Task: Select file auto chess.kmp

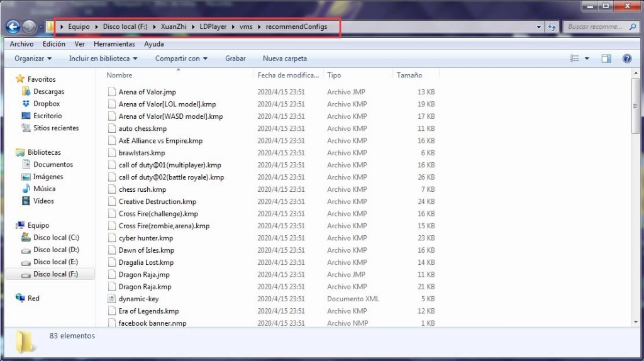Action: 143,128
